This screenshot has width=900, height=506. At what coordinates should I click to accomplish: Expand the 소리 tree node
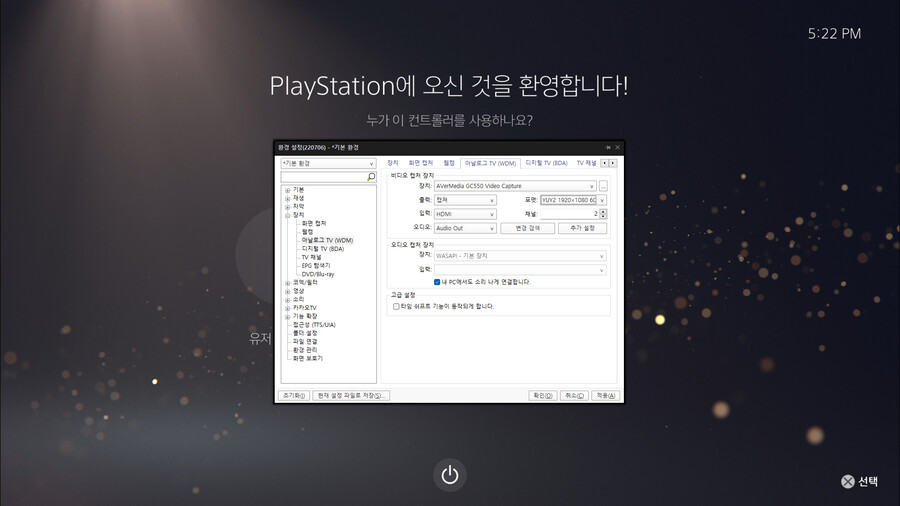pos(288,299)
